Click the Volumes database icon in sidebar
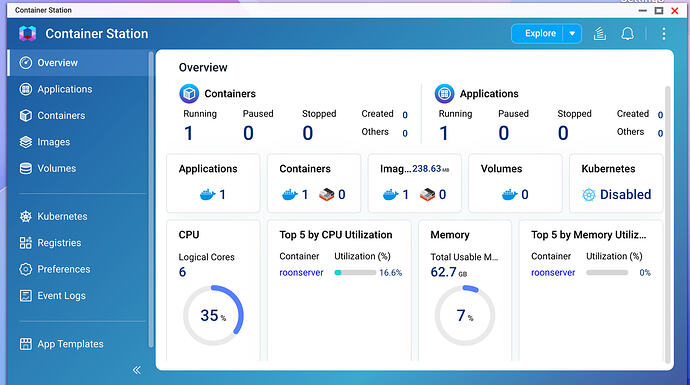This screenshot has width=690, height=385. [26, 169]
